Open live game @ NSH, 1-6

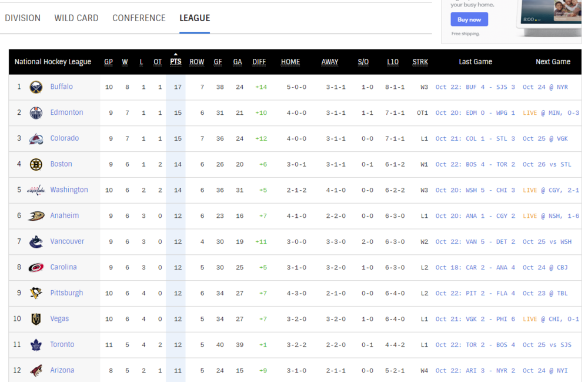click(551, 216)
